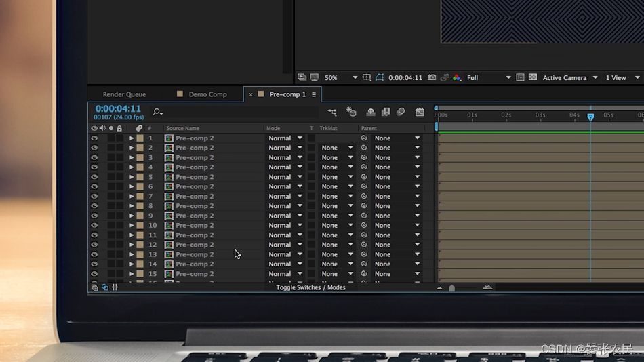Screen dimensions: 644x362
Task: Click the timeline search magnifier icon
Action: tap(157, 112)
